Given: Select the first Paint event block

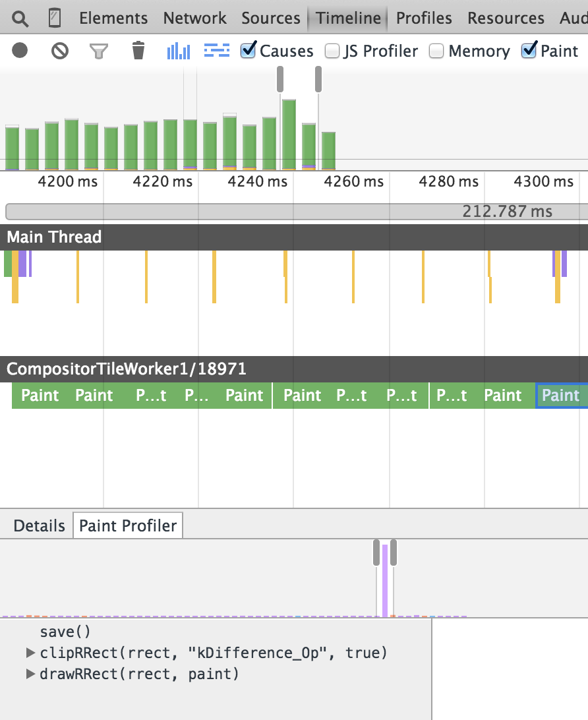Looking at the screenshot, I should tap(40, 396).
